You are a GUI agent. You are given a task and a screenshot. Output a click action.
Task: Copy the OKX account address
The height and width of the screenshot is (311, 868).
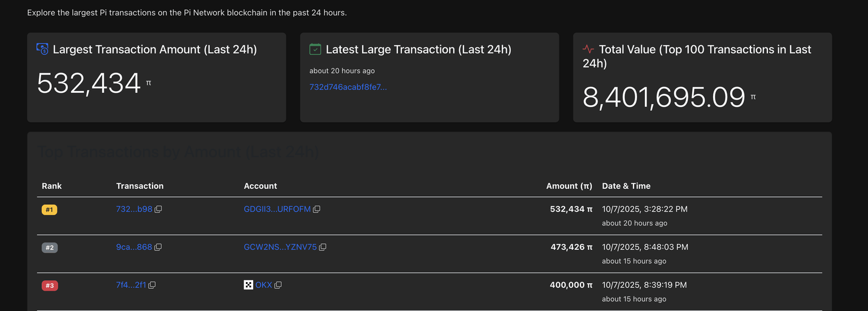coord(277,285)
